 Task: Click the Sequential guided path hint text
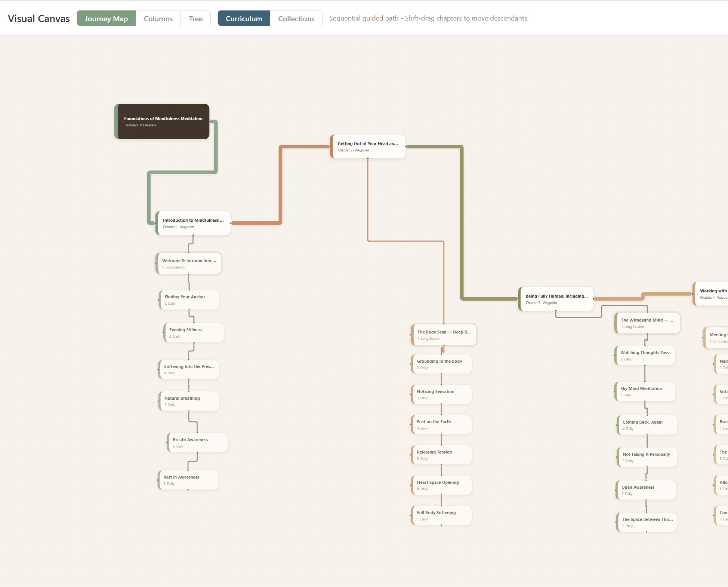point(428,18)
